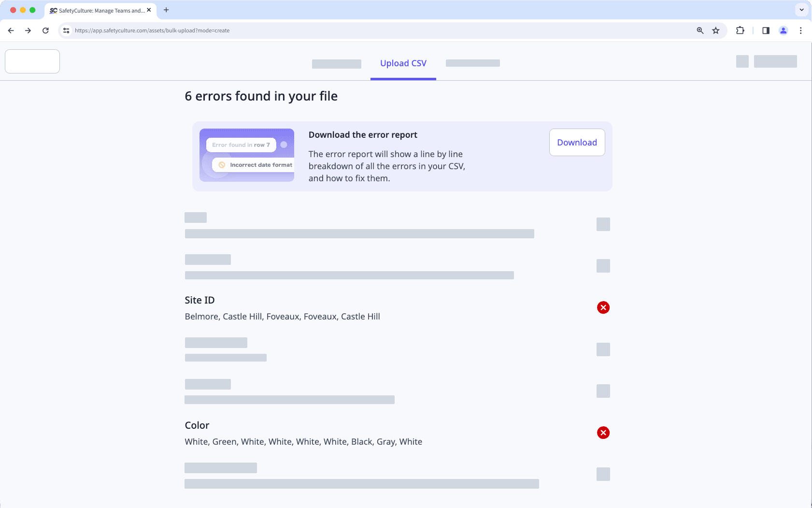The image size is (812, 508).
Task: Open the Chrome profile avatar
Action: [x=783, y=30]
